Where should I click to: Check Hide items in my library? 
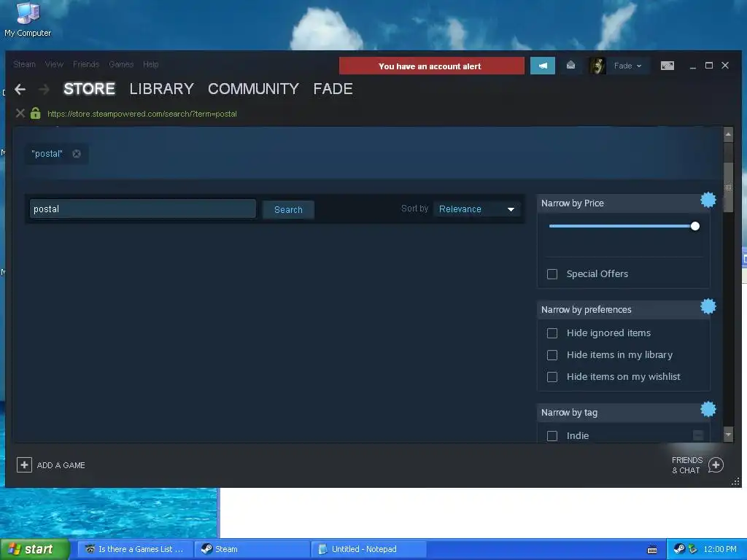pyautogui.click(x=552, y=355)
